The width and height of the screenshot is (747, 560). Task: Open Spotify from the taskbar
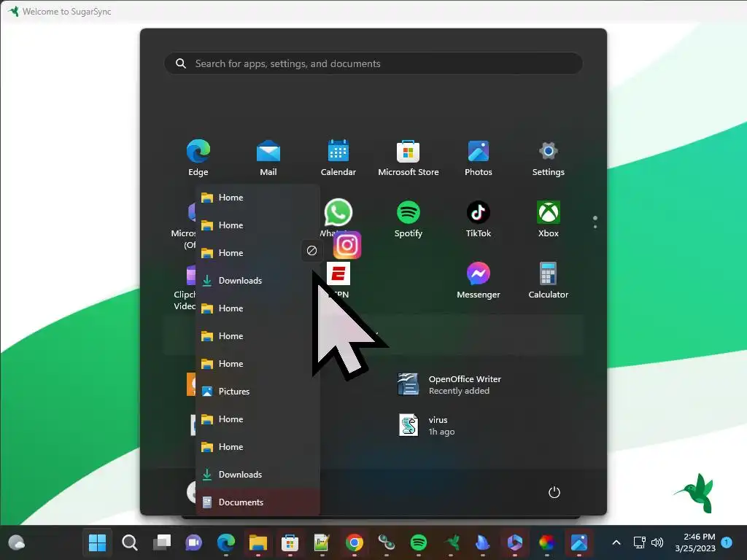pyautogui.click(x=418, y=542)
